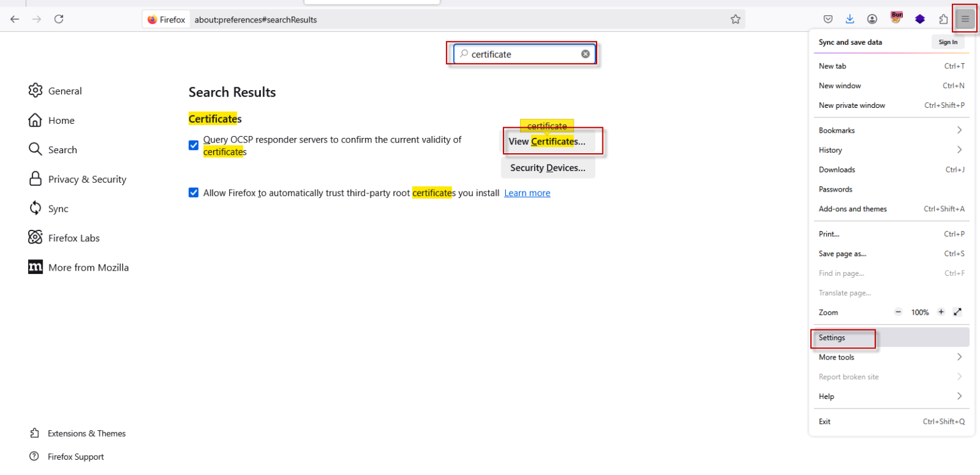The height and width of the screenshot is (475, 980).
Task: Open a New private window
Action: pos(853,105)
